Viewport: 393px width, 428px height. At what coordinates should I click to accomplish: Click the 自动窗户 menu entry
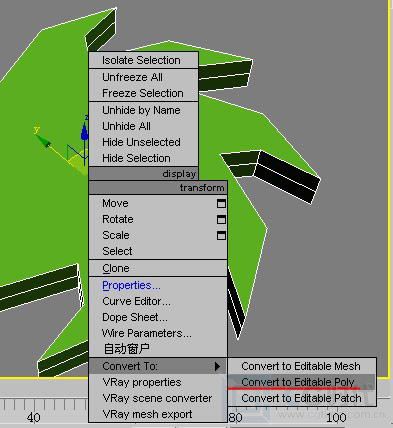(x=158, y=349)
